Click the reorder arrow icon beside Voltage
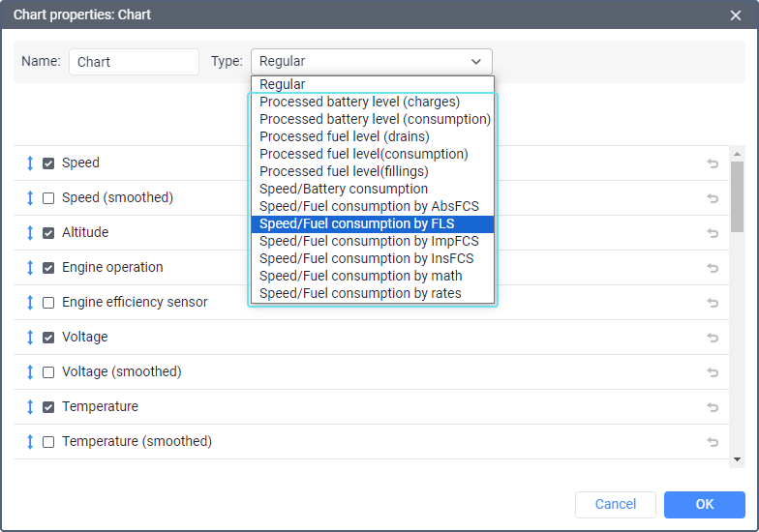 [30, 338]
